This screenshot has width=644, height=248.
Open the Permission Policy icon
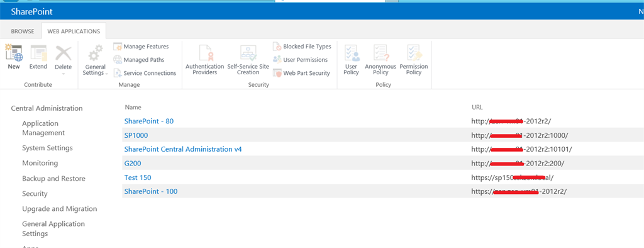tap(414, 54)
